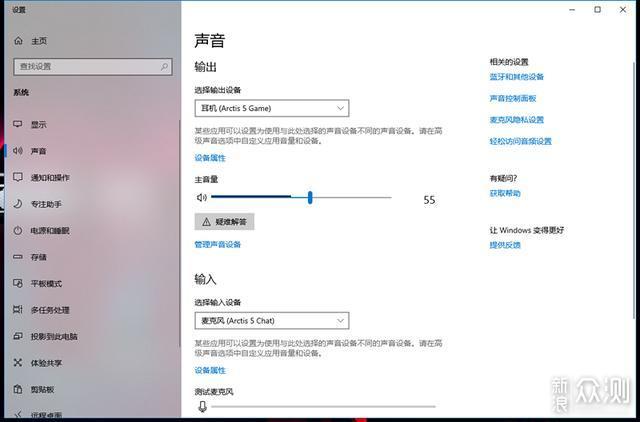The height and width of the screenshot is (422, 640).
Task: Open output Device properties (设备属性) link
Action: pos(210,158)
